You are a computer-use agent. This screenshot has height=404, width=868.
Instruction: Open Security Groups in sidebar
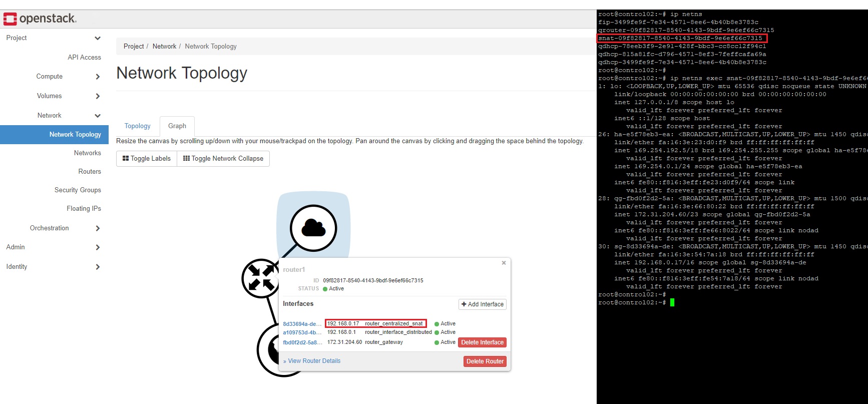pyautogui.click(x=78, y=190)
